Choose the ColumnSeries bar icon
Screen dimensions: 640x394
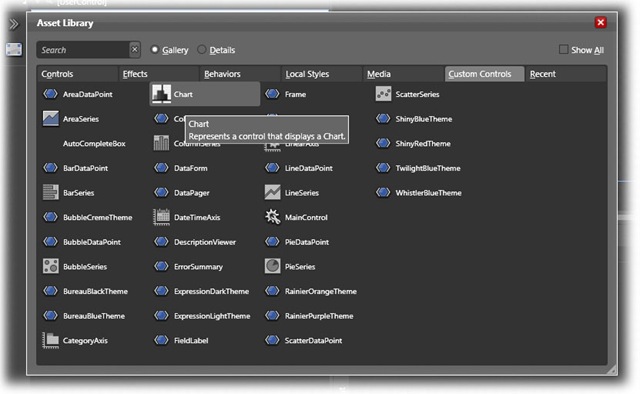(x=161, y=143)
